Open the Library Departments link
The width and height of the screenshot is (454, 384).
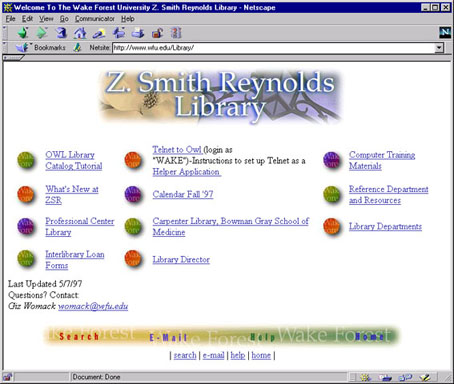coord(385,227)
